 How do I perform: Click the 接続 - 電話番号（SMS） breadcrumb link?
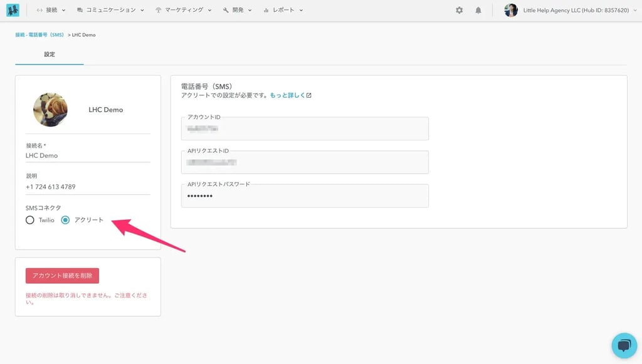[x=41, y=34]
